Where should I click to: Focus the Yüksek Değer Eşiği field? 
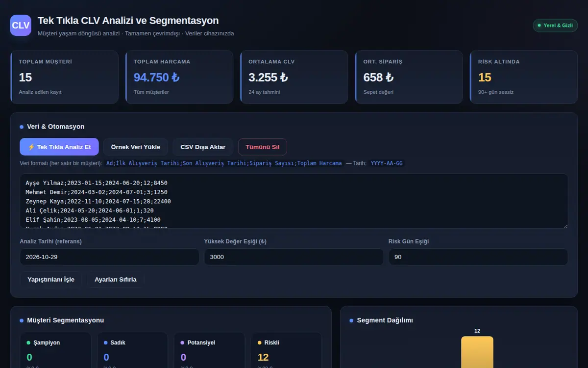(294, 257)
